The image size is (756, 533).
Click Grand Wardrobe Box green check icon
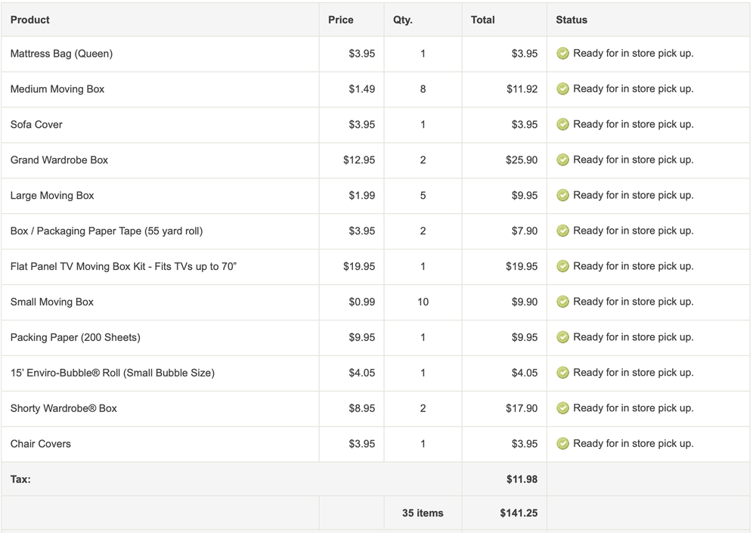(562, 160)
